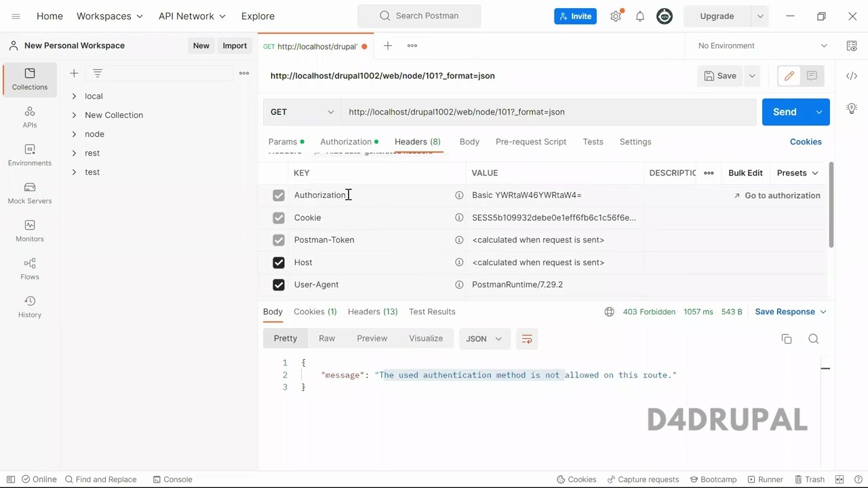
Task: Click the Cookies link
Action: (x=806, y=142)
